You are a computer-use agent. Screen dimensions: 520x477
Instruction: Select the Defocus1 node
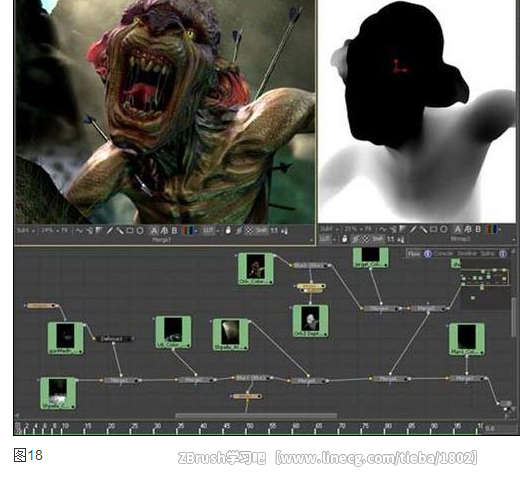[x=113, y=339]
